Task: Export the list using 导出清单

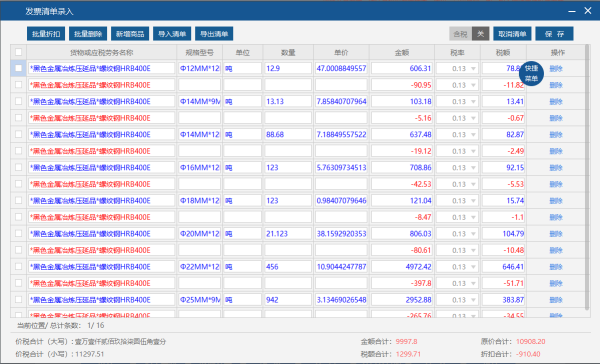Action: coord(214,34)
